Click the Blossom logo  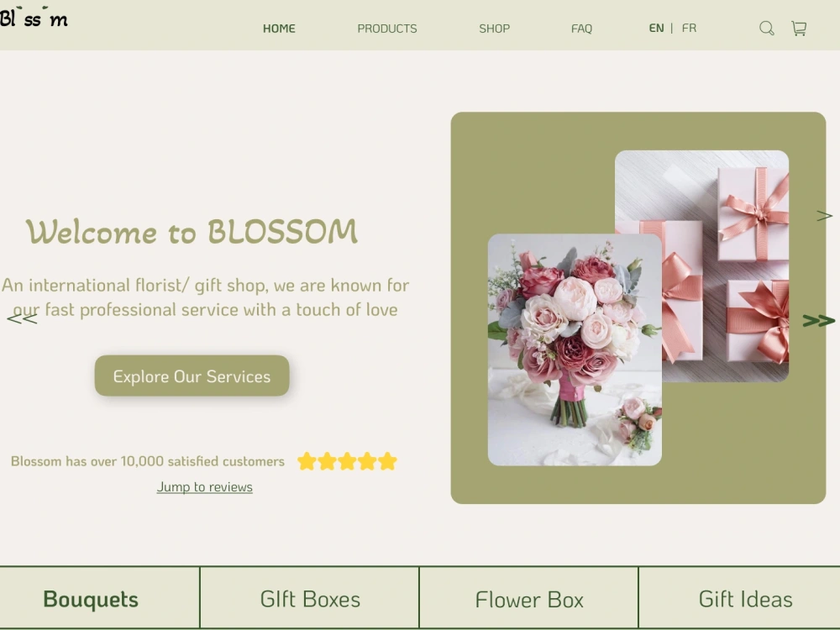(x=34, y=17)
